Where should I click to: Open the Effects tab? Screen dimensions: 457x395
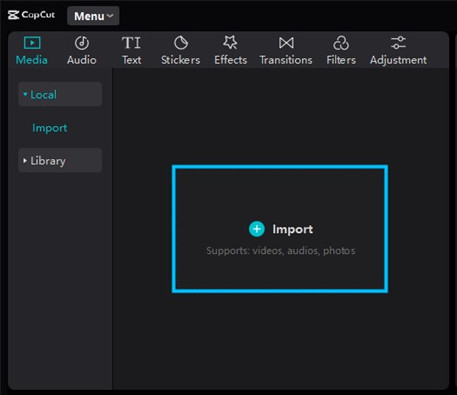tap(231, 51)
